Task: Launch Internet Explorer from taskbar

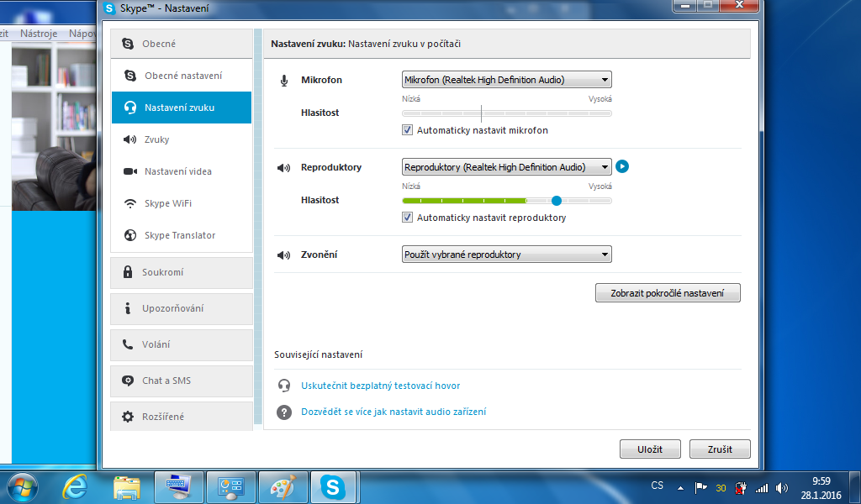Action: (x=75, y=486)
